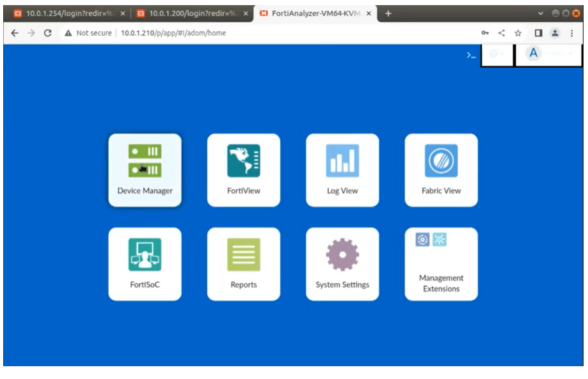Close the 10.0.1.254 tab
This screenshot has width=588, height=379.
(x=123, y=13)
